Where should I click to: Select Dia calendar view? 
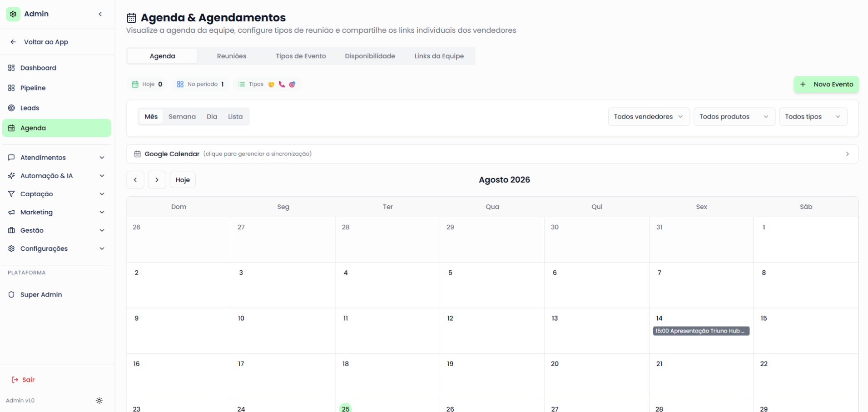212,117
